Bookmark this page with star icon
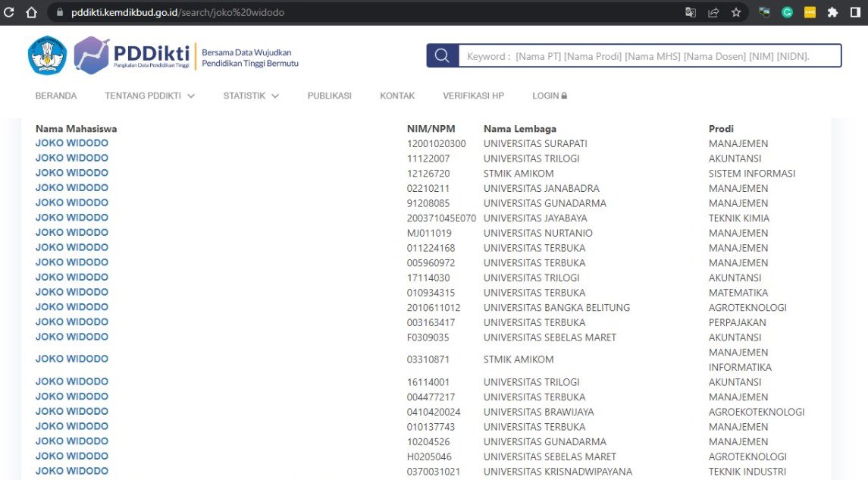The width and height of the screenshot is (868, 480). tap(735, 12)
